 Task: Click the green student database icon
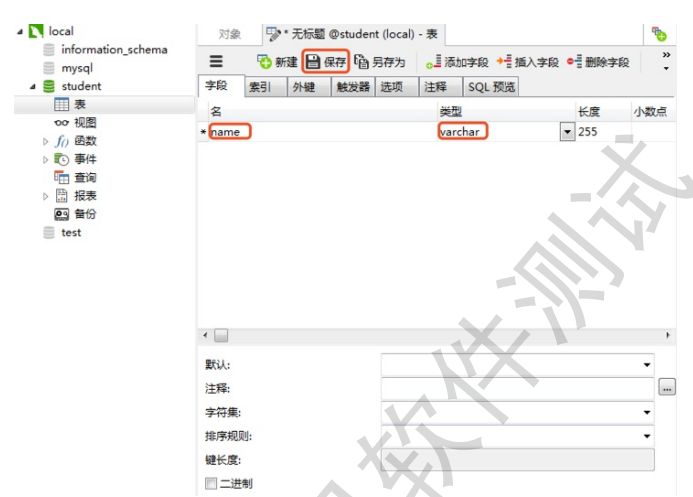[x=49, y=86]
